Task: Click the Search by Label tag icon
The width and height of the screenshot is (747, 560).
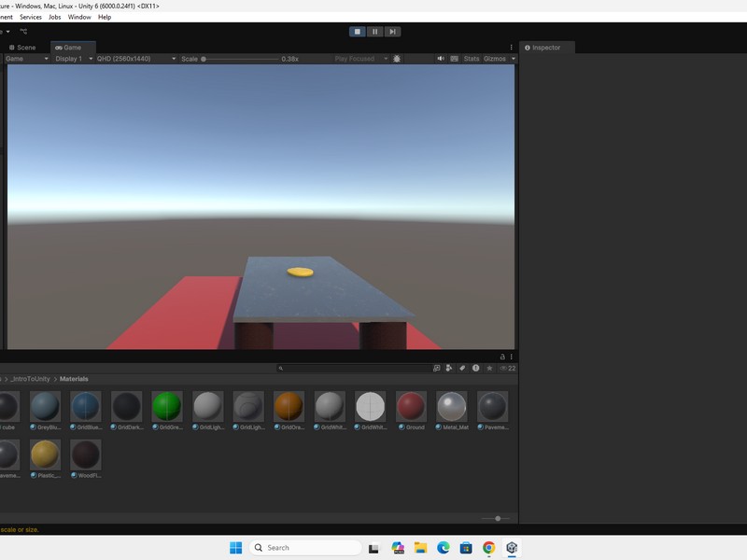Action: (463, 369)
